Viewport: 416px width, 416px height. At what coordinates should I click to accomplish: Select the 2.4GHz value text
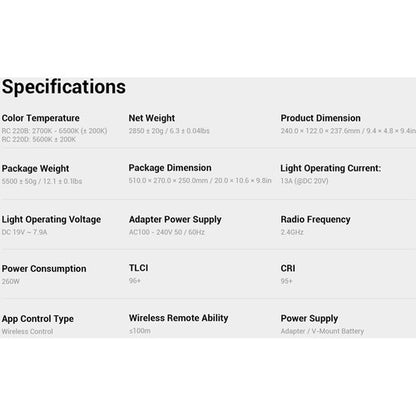[292, 232]
